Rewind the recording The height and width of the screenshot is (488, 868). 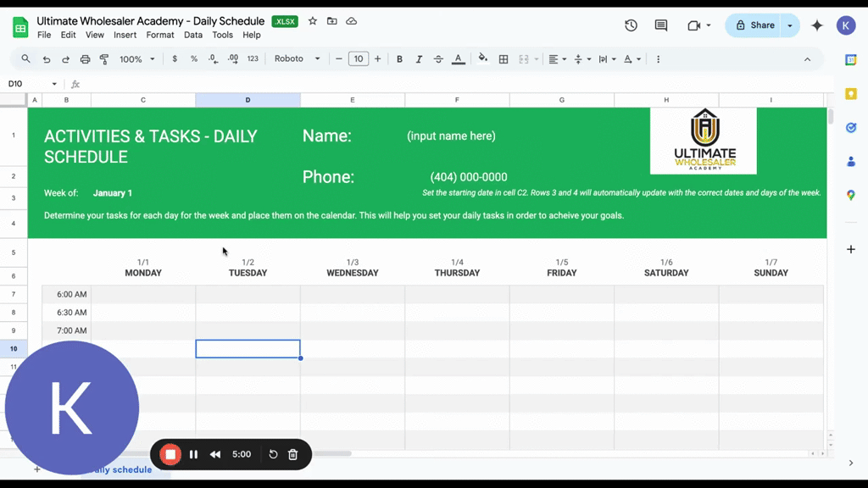tap(215, 454)
